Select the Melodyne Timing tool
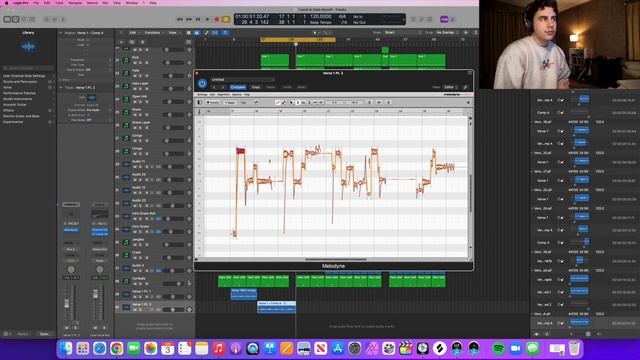Screen dimensions: 640x360 tap(315, 102)
